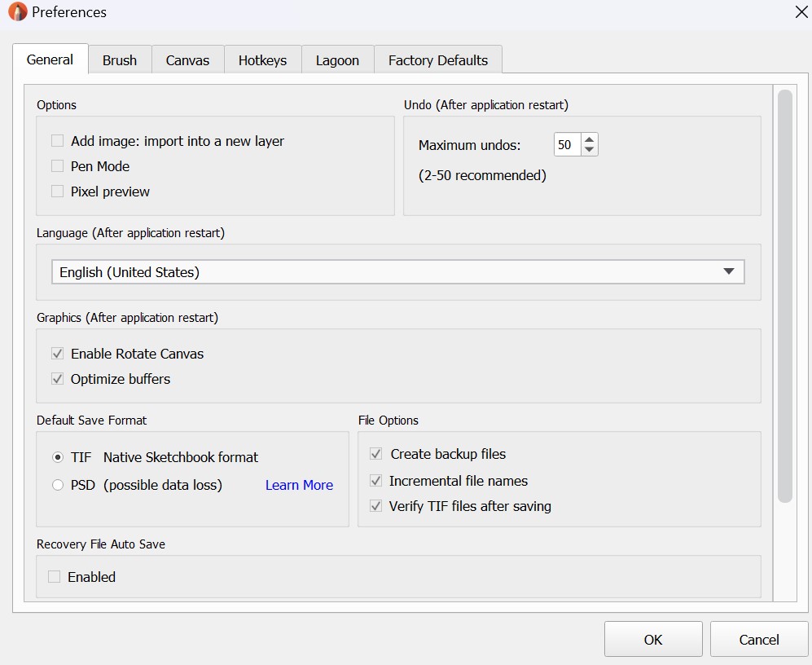Click the Cancel button
Image resolution: width=812 pixels, height=665 pixels.
tap(759, 640)
